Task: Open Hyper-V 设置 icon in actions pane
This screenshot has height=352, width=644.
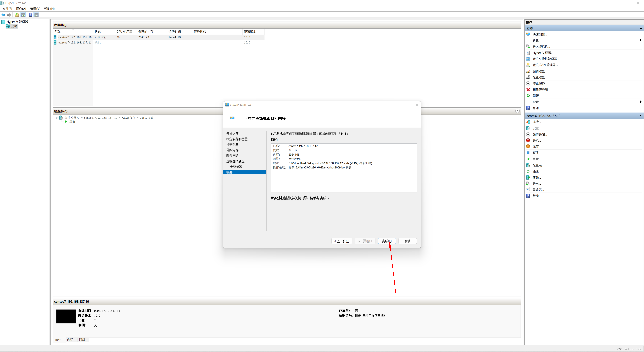Action: point(528,53)
